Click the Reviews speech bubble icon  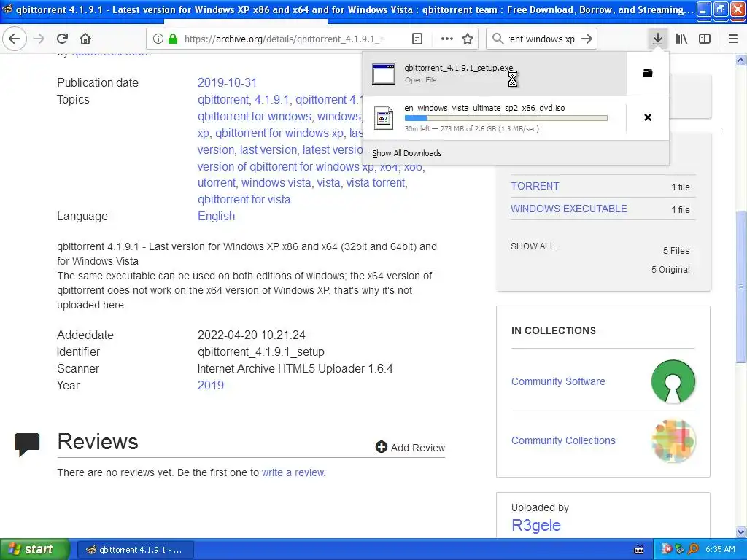(27, 444)
